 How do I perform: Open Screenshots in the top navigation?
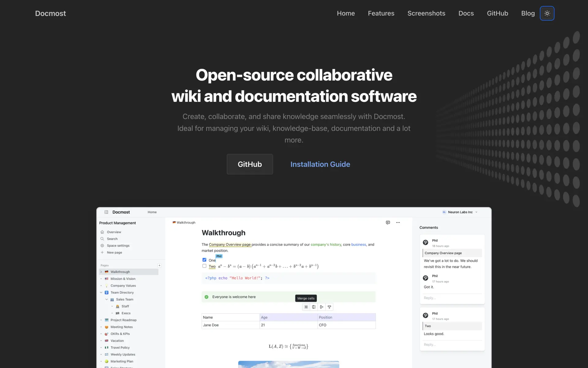tap(426, 13)
